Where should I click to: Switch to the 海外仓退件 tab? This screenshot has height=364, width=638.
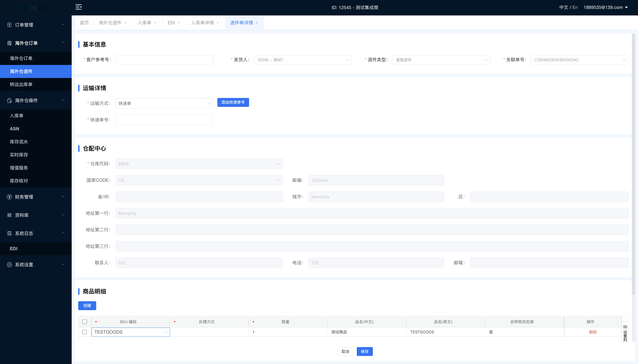(110, 23)
